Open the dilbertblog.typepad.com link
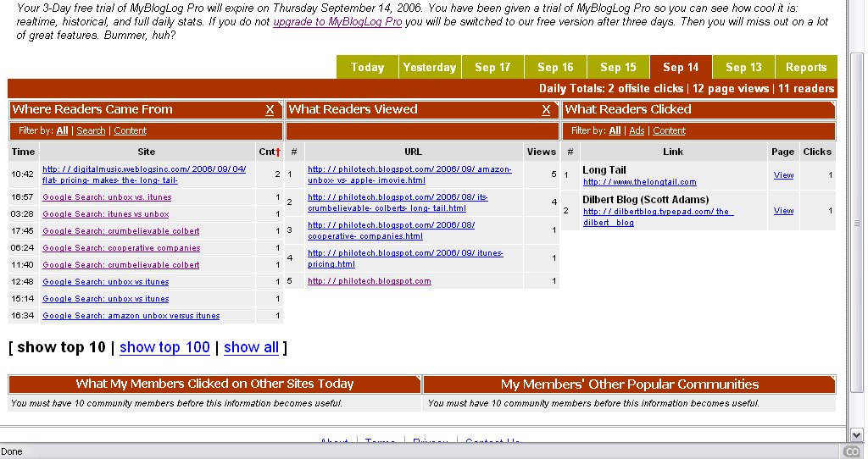The image size is (868, 459). [658, 217]
